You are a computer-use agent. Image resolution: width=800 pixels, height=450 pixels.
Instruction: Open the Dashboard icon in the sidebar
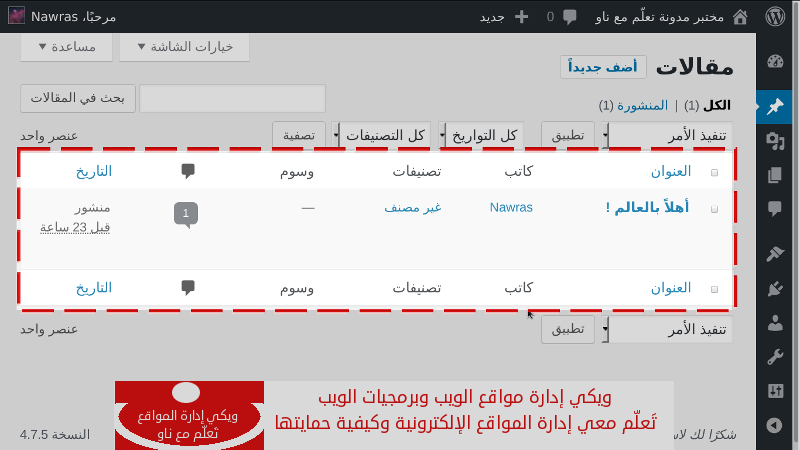coord(774,62)
